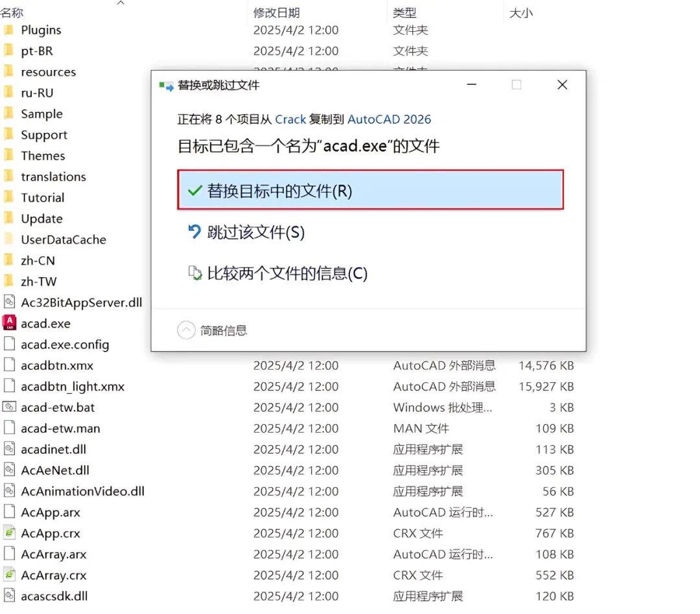Image resolution: width=700 pixels, height=614 pixels.
Task: Click the 15,927 KB size value
Action: [546, 387]
